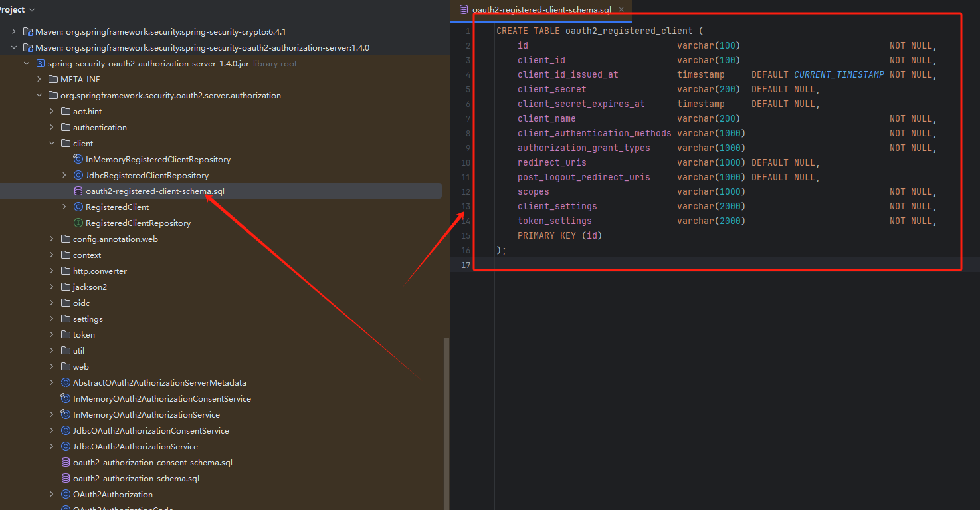Expand the web package

pyautogui.click(x=52, y=366)
